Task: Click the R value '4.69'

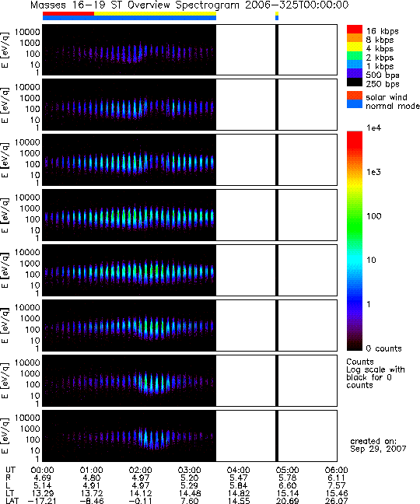Action: [43, 478]
